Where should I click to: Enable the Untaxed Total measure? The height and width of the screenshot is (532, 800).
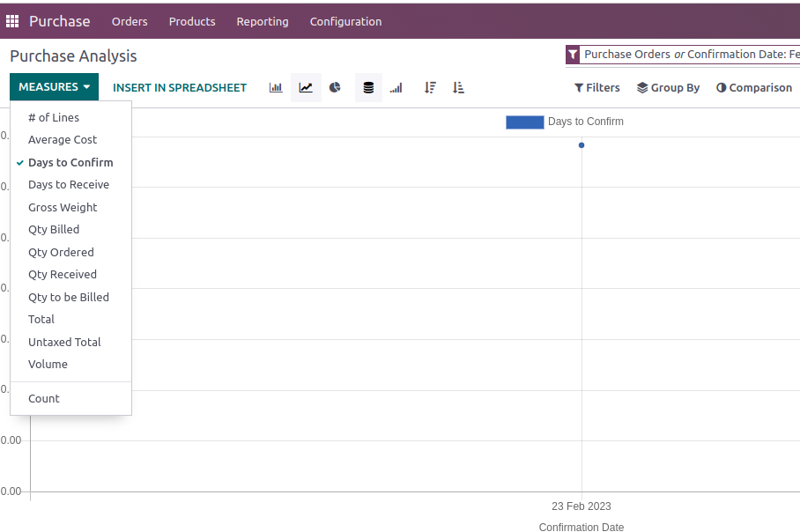[x=64, y=342]
